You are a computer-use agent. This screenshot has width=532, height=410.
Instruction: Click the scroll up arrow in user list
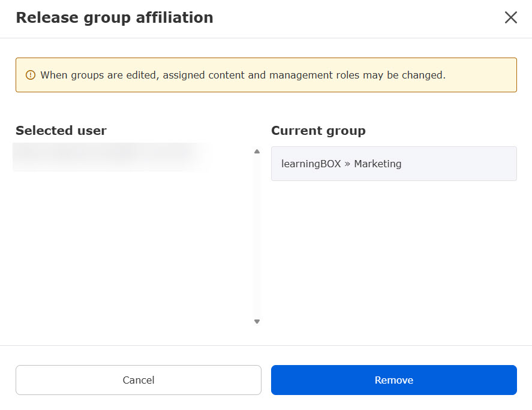pyautogui.click(x=257, y=152)
